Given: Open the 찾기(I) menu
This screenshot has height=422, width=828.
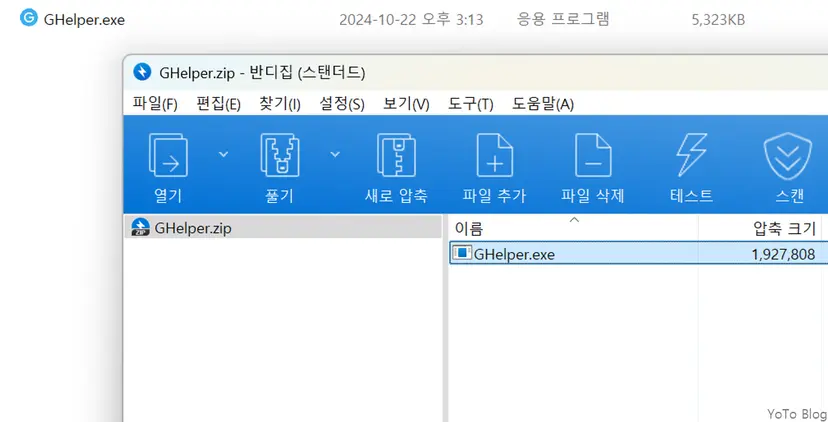Looking at the screenshot, I should coord(279,104).
